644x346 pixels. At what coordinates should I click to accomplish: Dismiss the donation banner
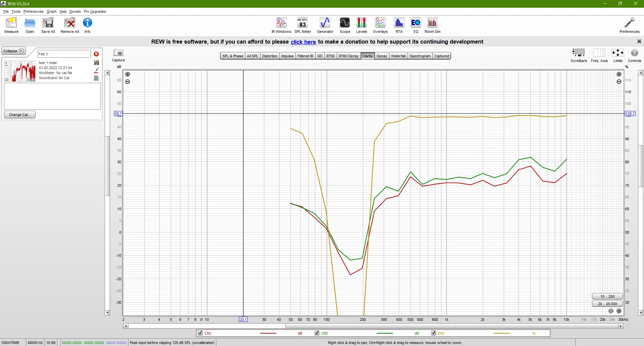pyautogui.click(x=639, y=41)
